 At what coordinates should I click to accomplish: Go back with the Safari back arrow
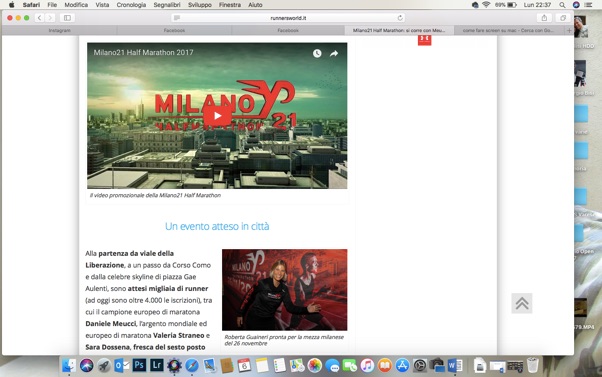click(x=40, y=18)
